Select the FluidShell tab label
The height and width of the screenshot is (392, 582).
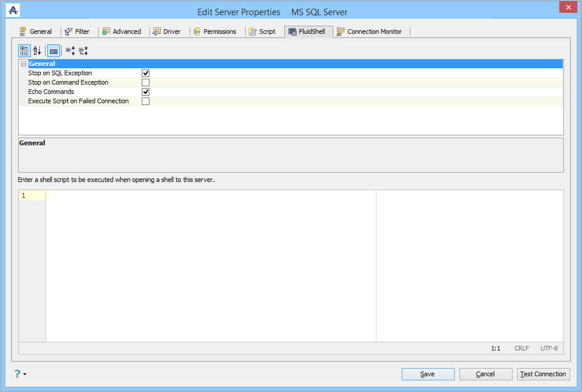click(312, 32)
